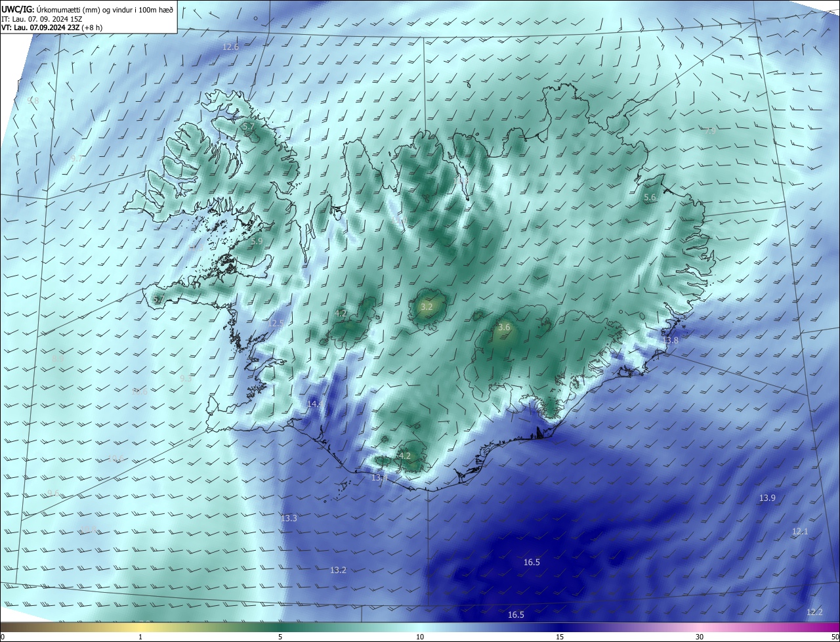
Task: Click the 3.6 value on the map
Action: pyautogui.click(x=504, y=327)
